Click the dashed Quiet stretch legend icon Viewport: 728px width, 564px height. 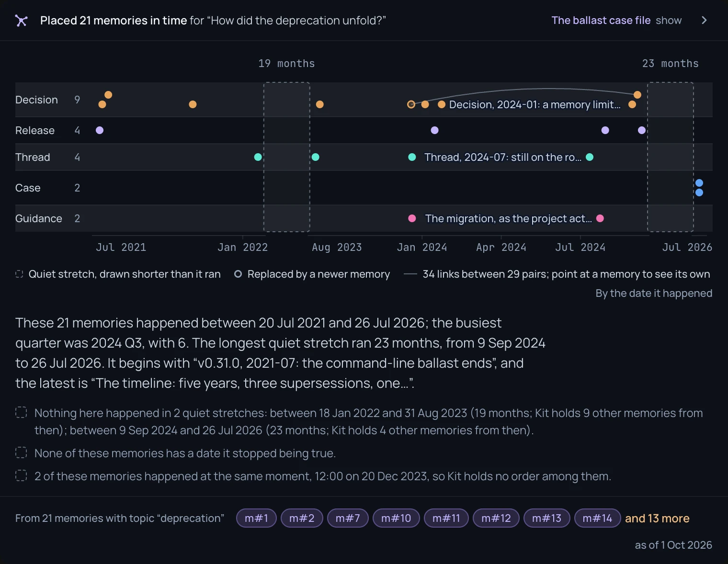click(x=19, y=274)
